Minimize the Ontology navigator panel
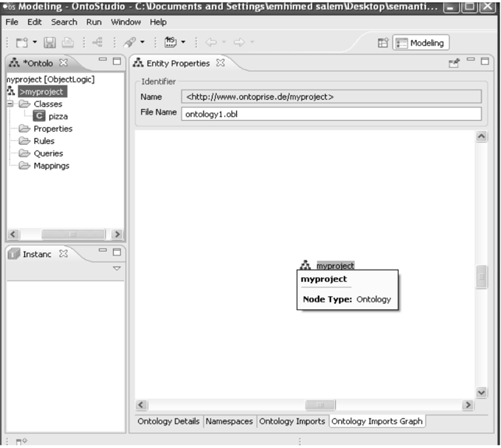 click(x=102, y=61)
